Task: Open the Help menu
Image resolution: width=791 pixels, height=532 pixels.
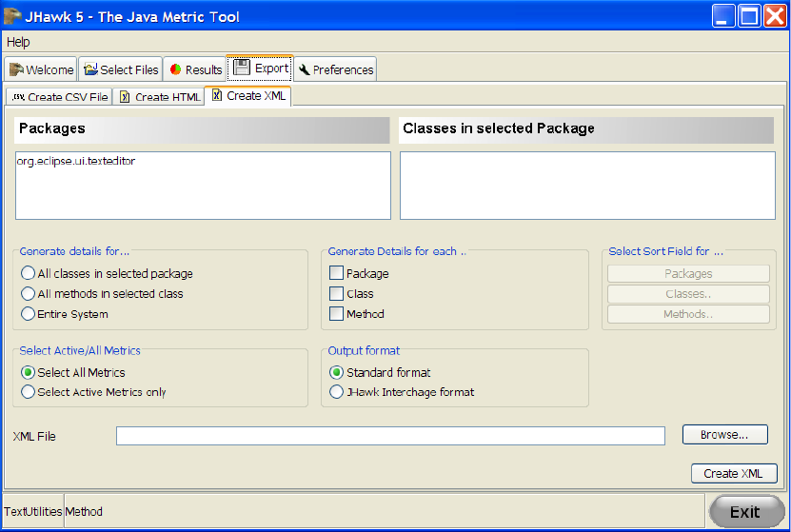Action: coord(18,42)
